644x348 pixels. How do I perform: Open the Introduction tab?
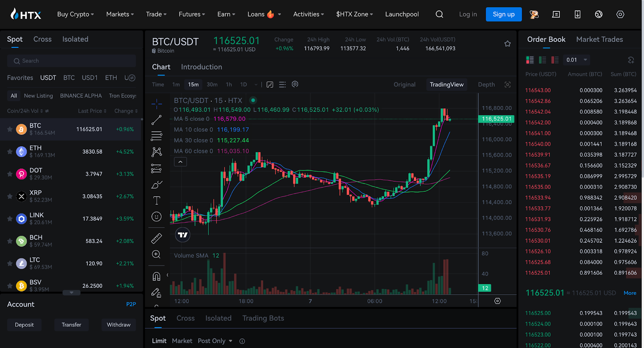click(x=201, y=67)
